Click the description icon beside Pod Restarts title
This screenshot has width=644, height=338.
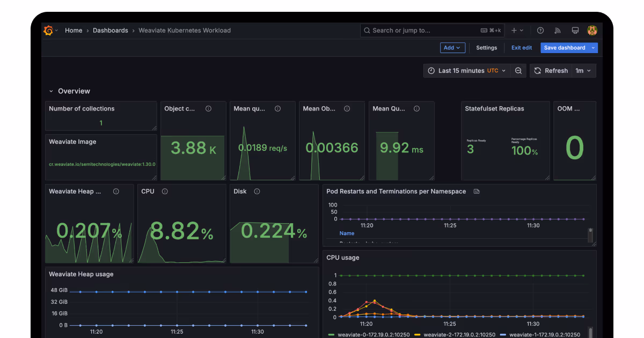(x=477, y=192)
